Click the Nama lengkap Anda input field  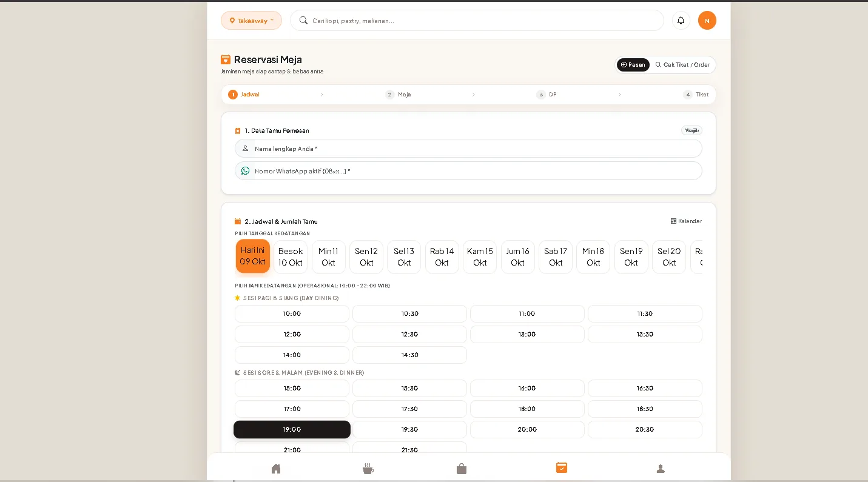coord(468,149)
